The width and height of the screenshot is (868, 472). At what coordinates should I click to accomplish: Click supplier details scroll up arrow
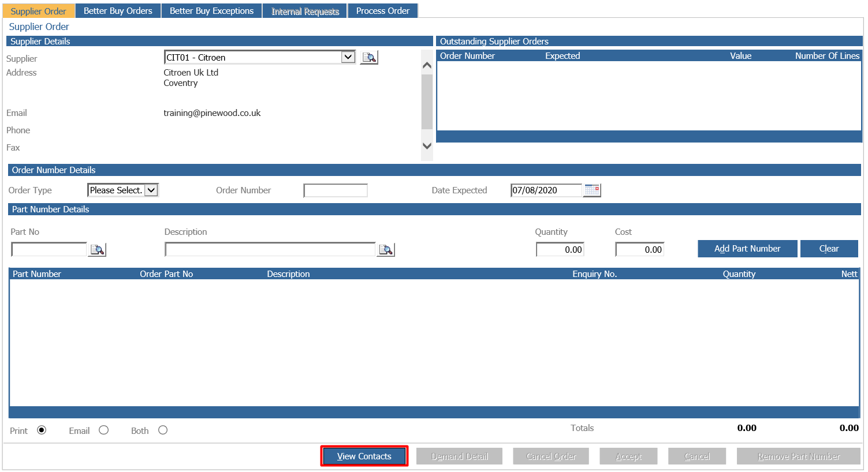(x=427, y=65)
